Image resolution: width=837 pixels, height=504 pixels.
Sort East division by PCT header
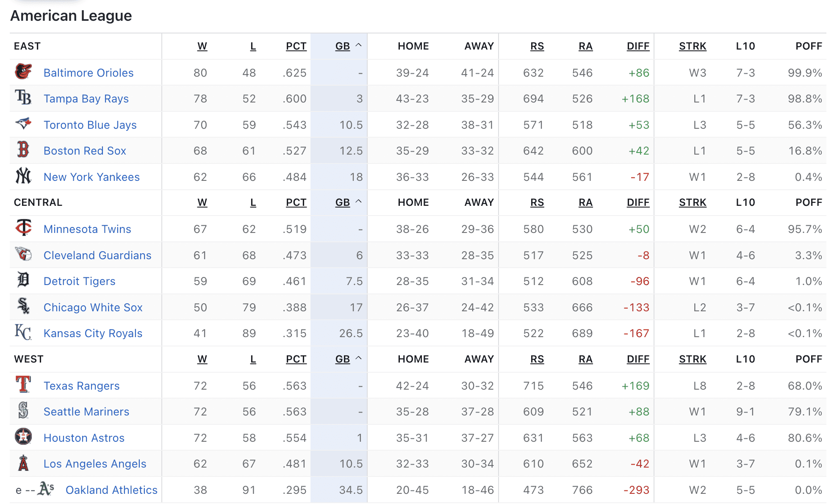296,46
